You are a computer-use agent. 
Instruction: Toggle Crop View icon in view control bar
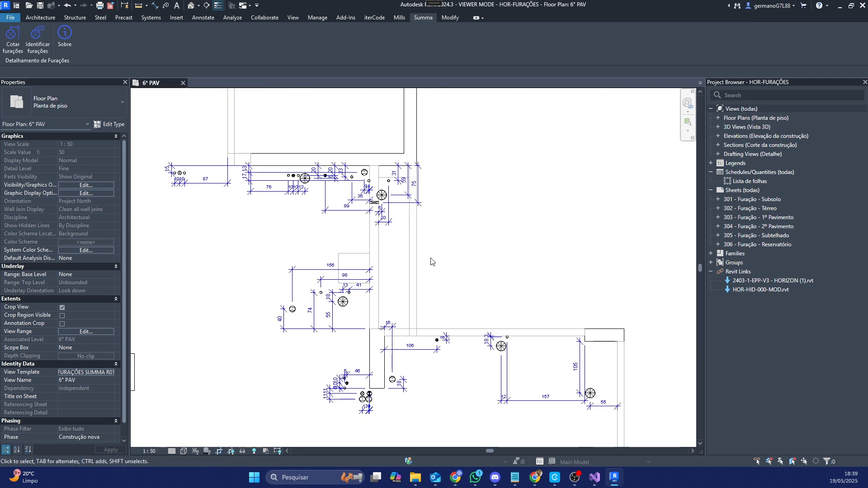[x=219, y=451]
